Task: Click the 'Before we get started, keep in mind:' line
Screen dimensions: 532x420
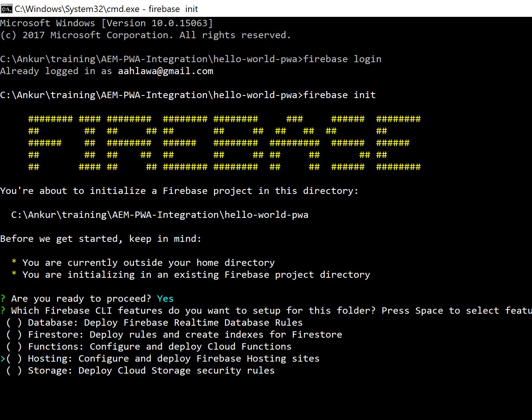Action: coord(101,239)
